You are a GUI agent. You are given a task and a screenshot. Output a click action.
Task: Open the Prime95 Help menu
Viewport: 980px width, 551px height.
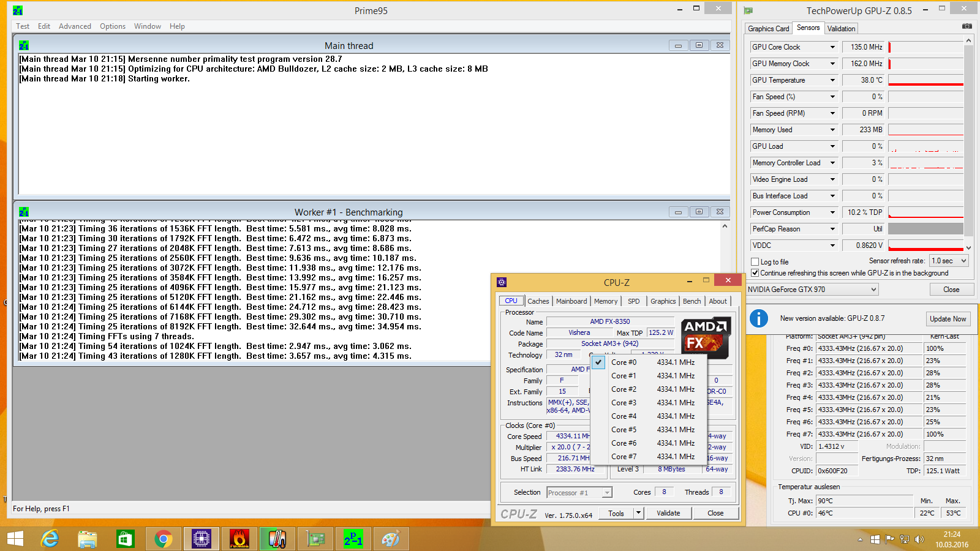(177, 26)
